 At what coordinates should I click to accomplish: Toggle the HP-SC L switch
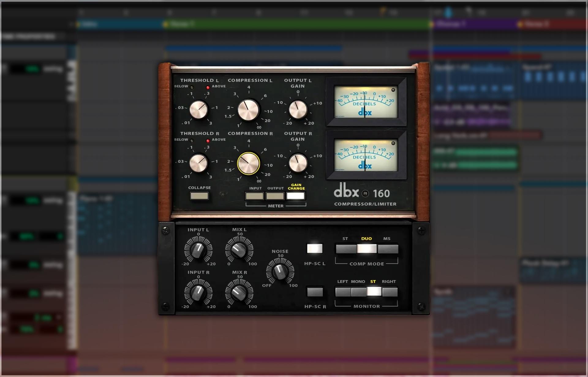315,248
